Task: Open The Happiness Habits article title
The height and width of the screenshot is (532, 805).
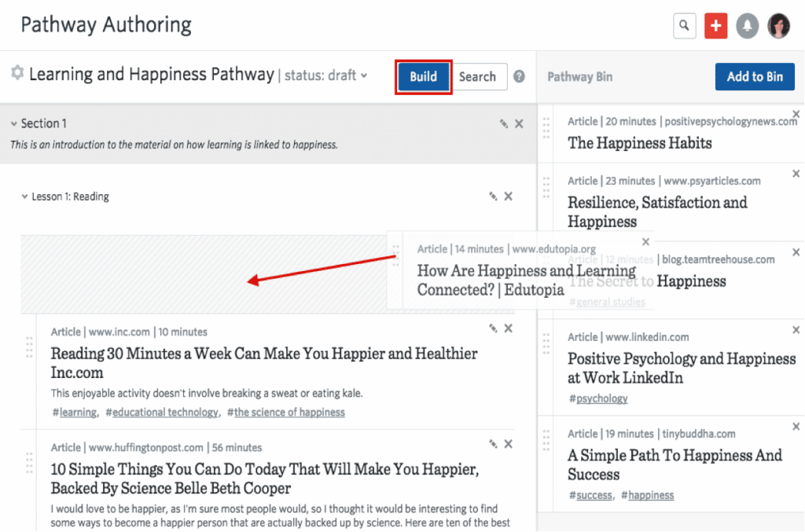Action: [640, 143]
